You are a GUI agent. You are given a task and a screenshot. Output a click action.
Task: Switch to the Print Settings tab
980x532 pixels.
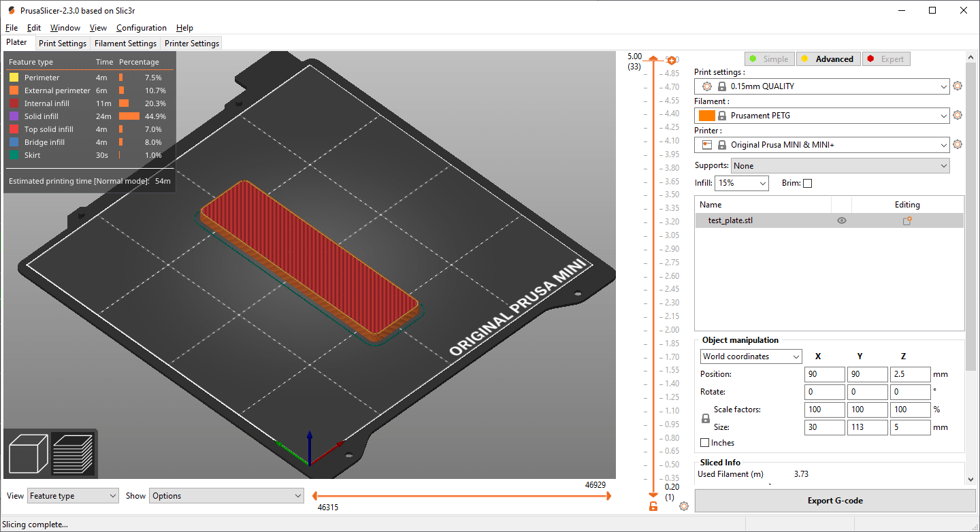63,43
